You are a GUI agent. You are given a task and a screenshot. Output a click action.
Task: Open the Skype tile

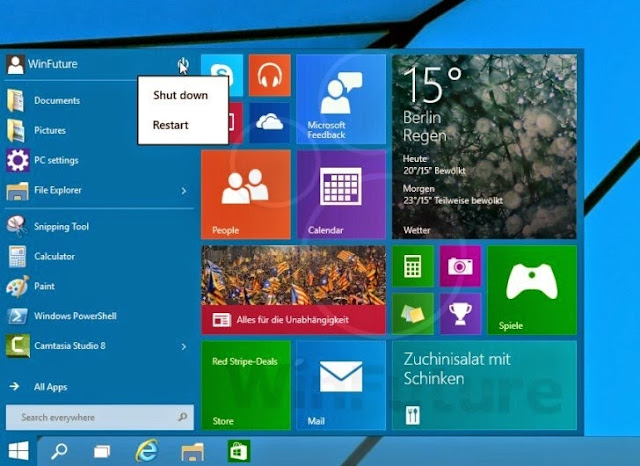point(222,65)
